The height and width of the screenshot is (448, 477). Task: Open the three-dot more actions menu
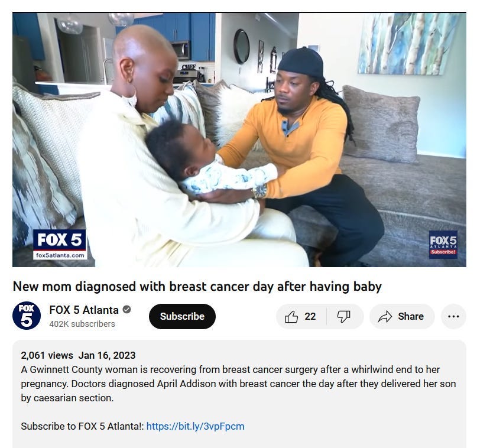pos(453,317)
